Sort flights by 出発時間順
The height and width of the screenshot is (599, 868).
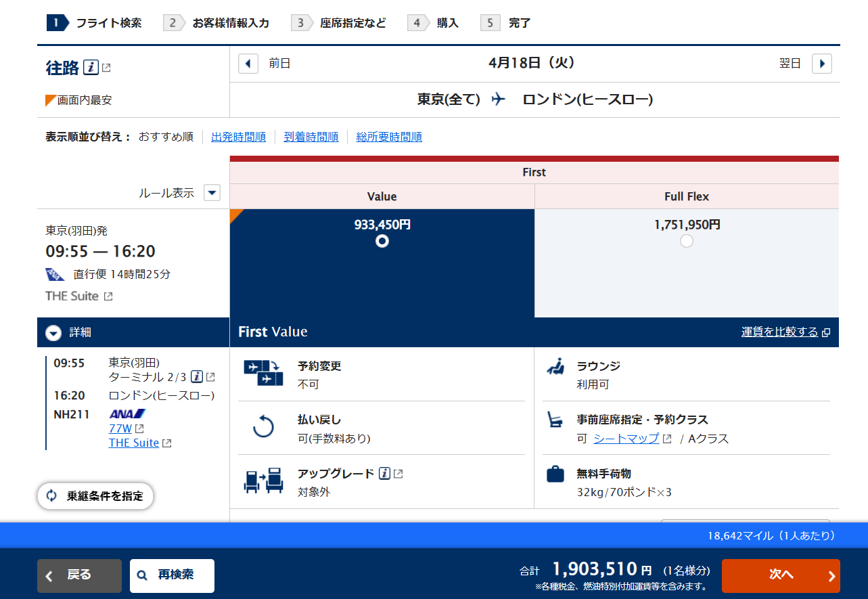point(238,137)
